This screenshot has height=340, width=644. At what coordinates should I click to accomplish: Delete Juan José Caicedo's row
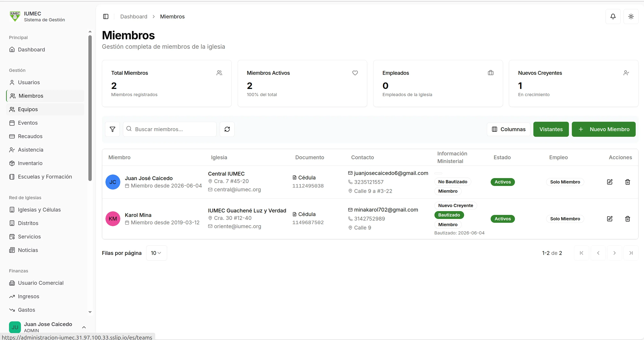[x=628, y=182]
